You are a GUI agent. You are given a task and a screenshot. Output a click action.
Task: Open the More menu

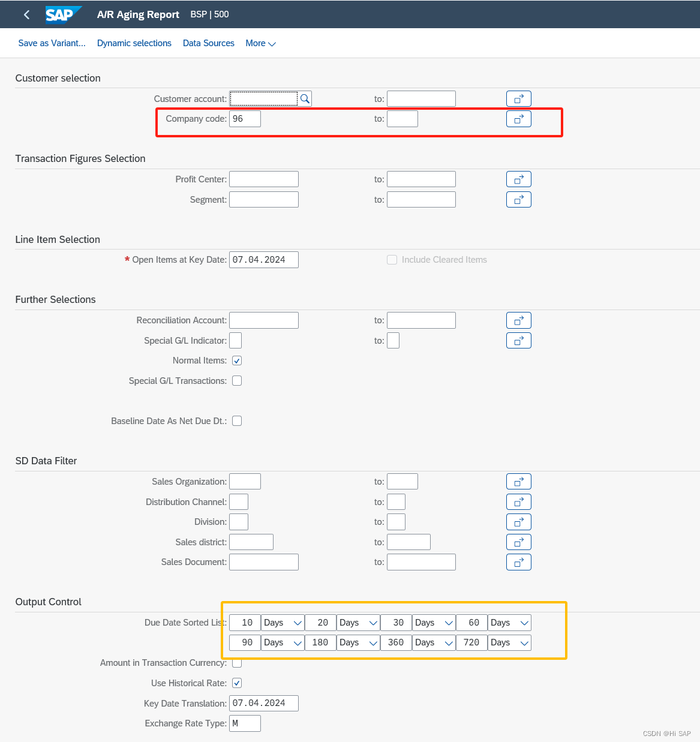[260, 43]
